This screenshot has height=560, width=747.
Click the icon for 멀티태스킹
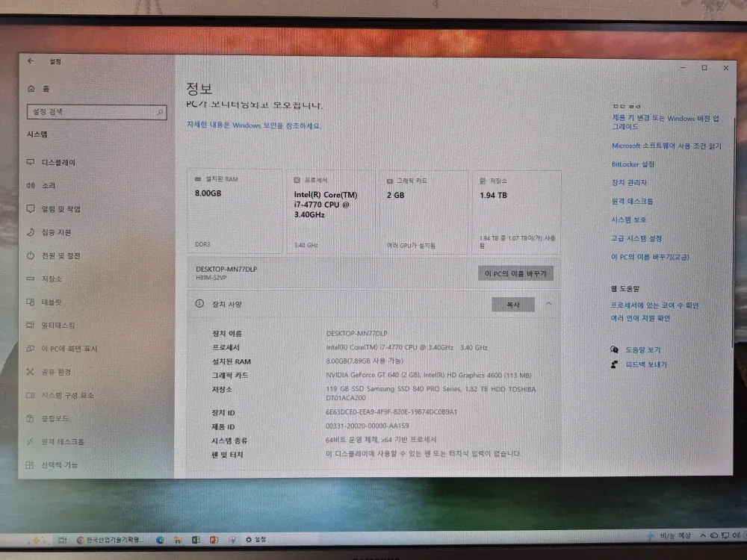(x=31, y=326)
